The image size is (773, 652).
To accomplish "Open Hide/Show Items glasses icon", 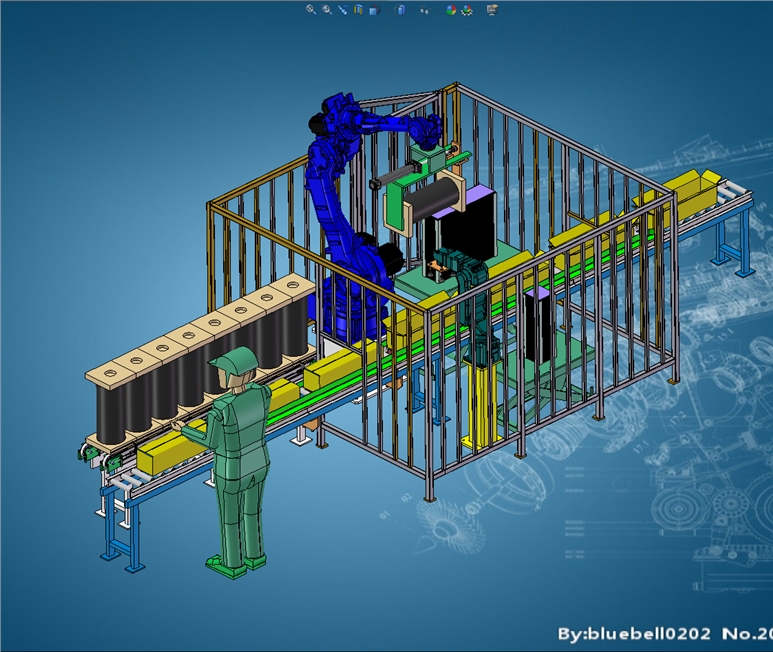I will [x=424, y=10].
